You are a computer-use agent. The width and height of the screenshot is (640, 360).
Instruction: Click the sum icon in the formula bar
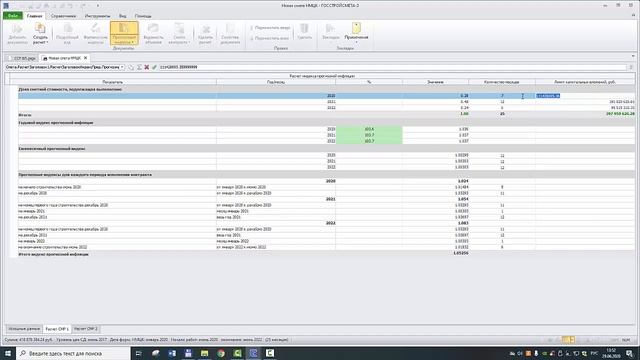[x=139, y=67]
